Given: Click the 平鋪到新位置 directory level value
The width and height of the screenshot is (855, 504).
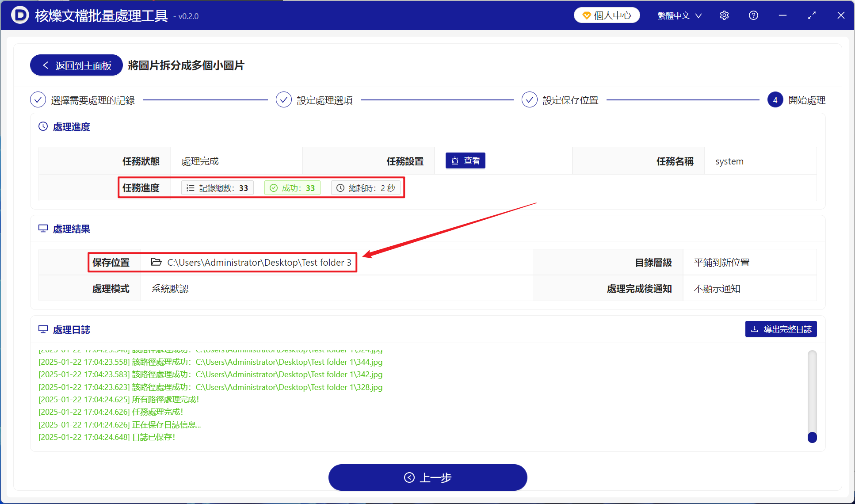Looking at the screenshot, I should (x=721, y=263).
